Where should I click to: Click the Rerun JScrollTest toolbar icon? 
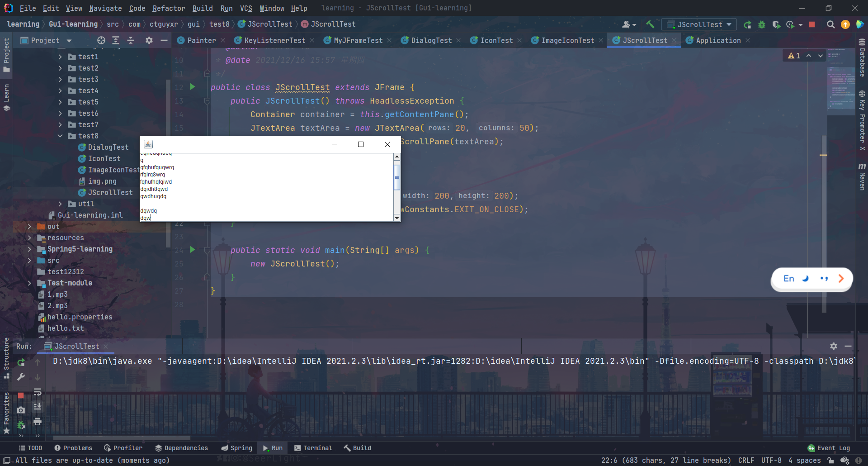pyautogui.click(x=747, y=24)
